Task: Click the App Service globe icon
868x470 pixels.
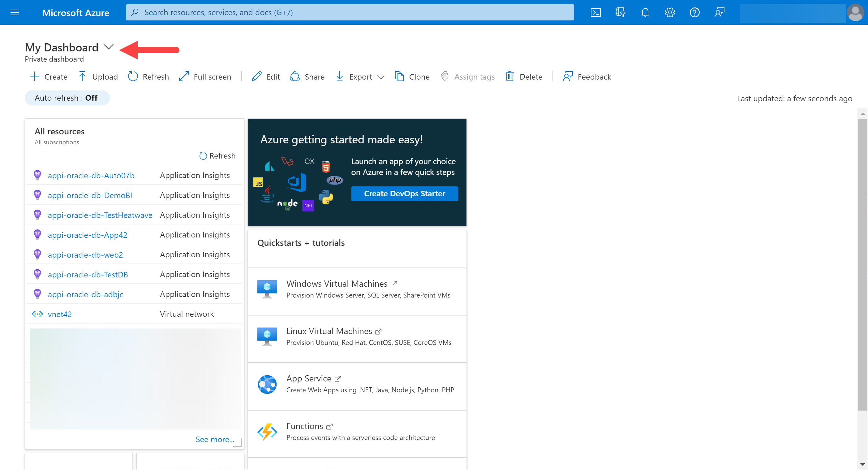Action: 267,384
